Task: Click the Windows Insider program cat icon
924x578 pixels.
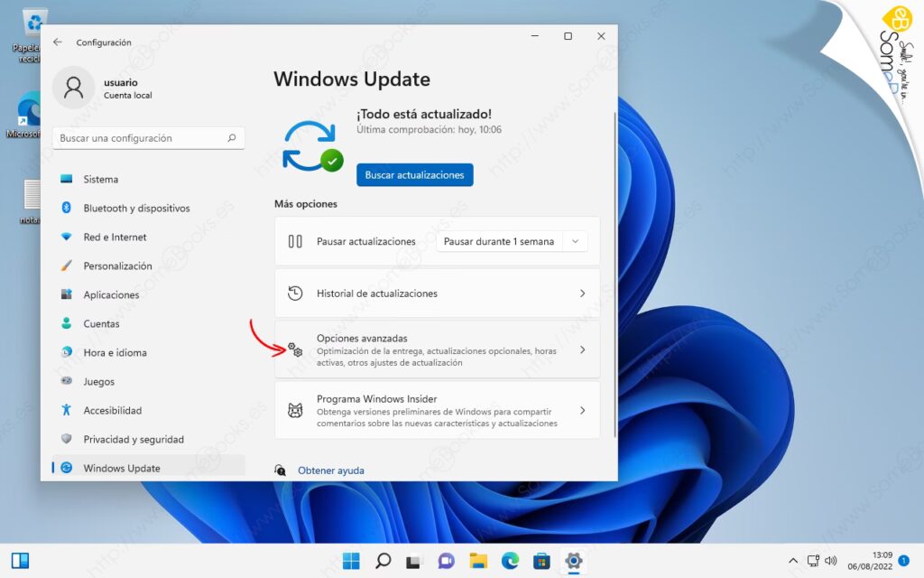Action: [x=295, y=410]
